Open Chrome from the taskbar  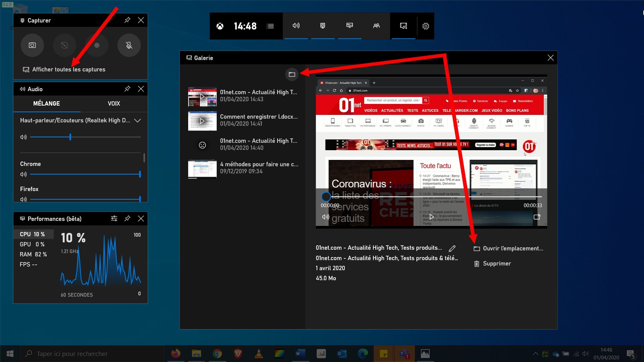[217, 354]
